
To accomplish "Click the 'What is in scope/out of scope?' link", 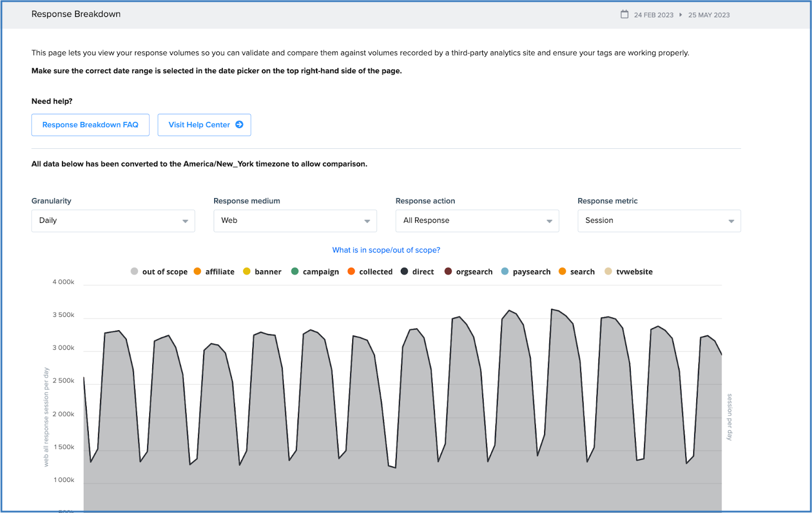I will tap(386, 250).
